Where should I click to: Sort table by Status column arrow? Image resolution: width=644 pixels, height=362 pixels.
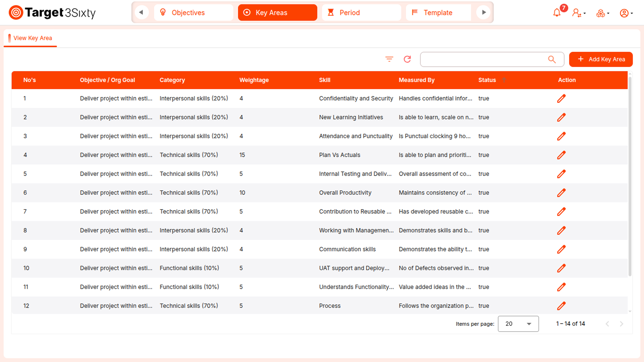[504, 80]
